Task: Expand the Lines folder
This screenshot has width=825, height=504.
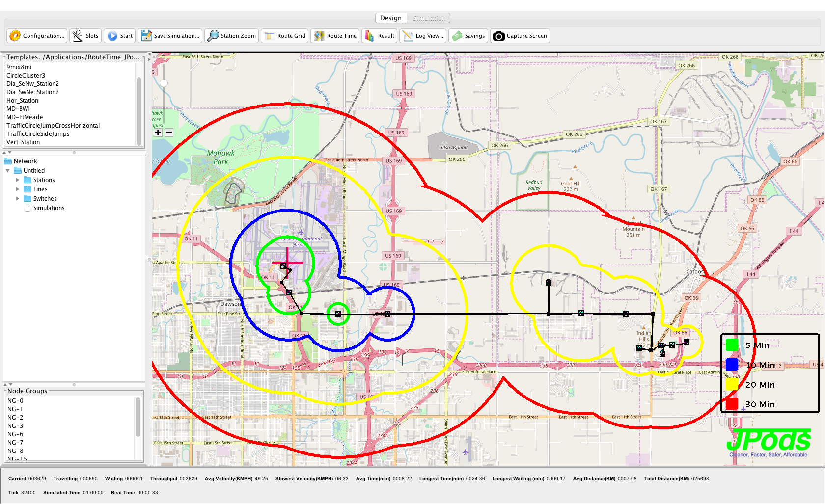Action: 18,189
